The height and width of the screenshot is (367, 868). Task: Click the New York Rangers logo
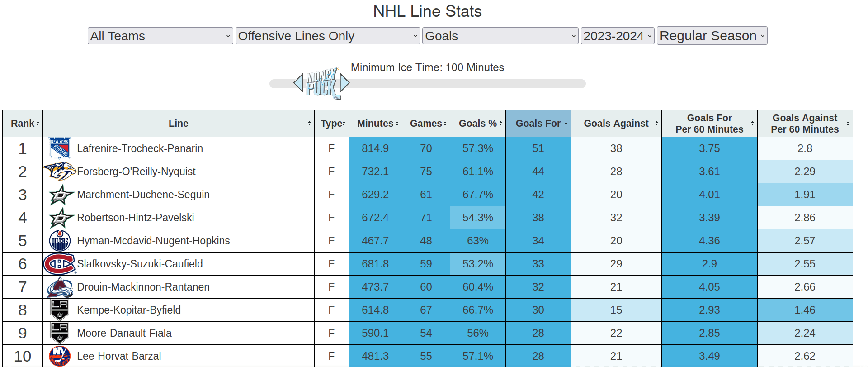[x=60, y=148]
